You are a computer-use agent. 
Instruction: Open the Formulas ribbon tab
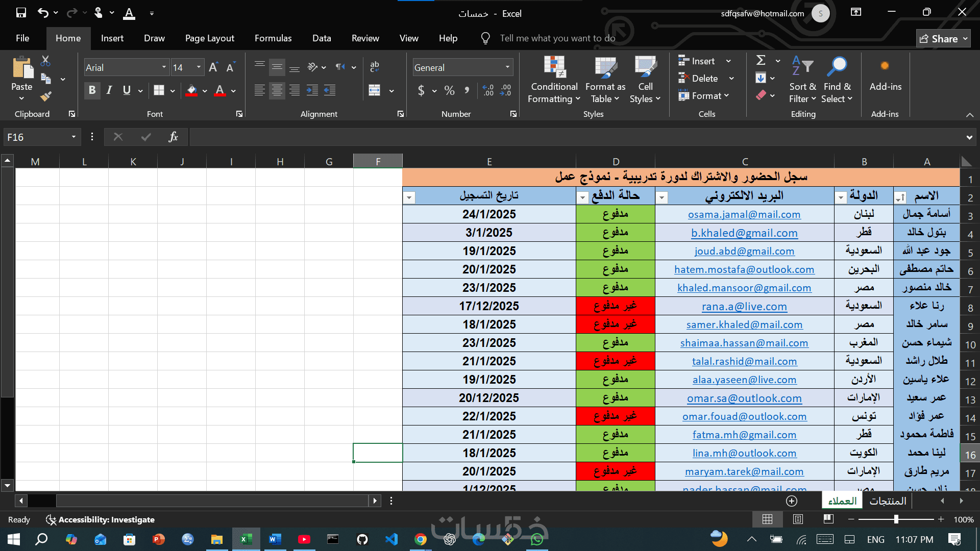273,38
